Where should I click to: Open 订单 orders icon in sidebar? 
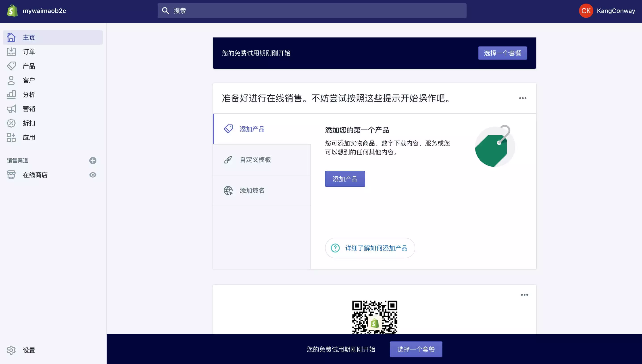pyautogui.click(x=11, y=52)
